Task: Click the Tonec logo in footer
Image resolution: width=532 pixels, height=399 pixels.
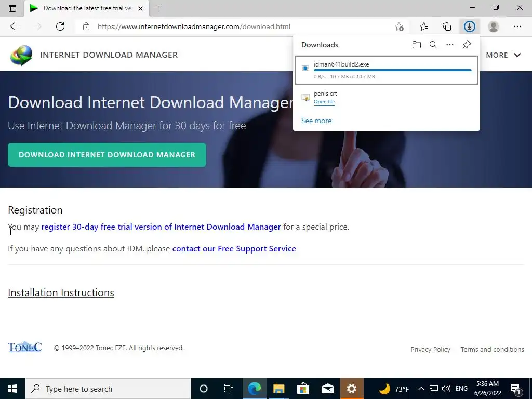Action: coord(25,347)
